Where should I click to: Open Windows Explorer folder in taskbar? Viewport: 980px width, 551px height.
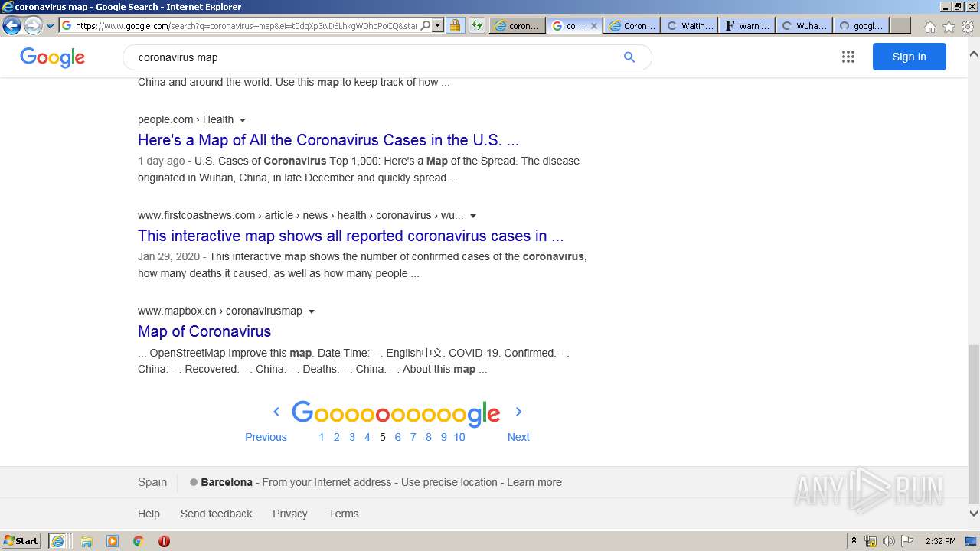tap(87, 541)
